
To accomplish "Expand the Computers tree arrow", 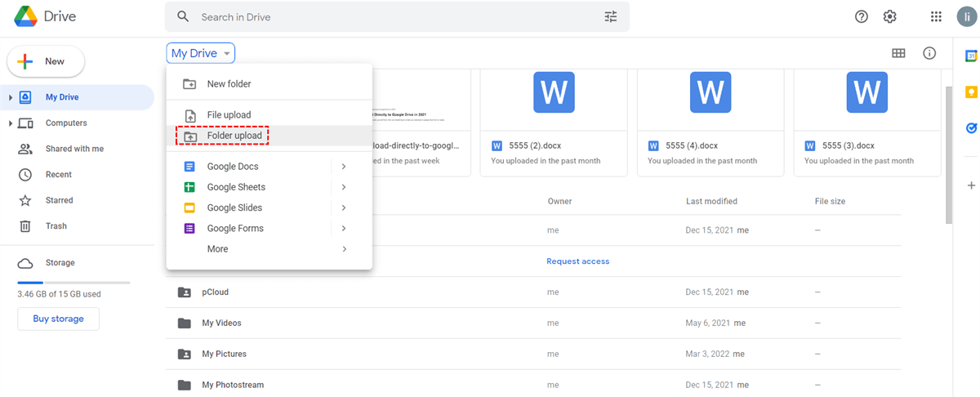I will [x=11, y=123].
